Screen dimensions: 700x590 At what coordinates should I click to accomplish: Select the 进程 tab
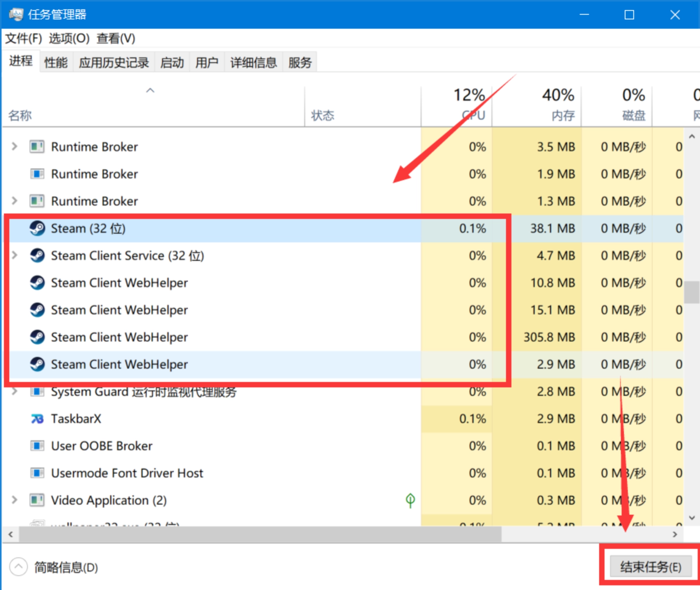[x=21, y=61]
